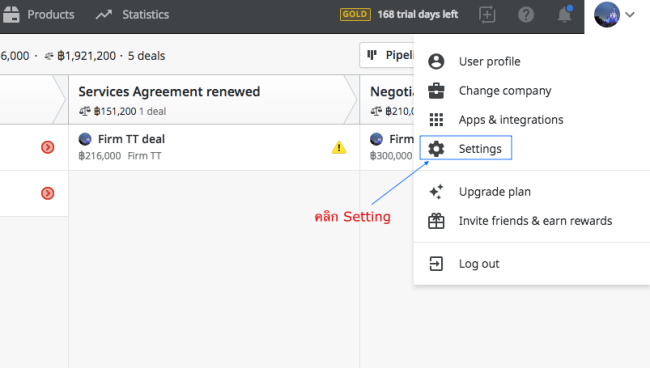Collapse the user avatar dropdown chevron
Image resolution: width=650 pixels, height=368 pixels.
pyautogui.click(x=630, y=15)
